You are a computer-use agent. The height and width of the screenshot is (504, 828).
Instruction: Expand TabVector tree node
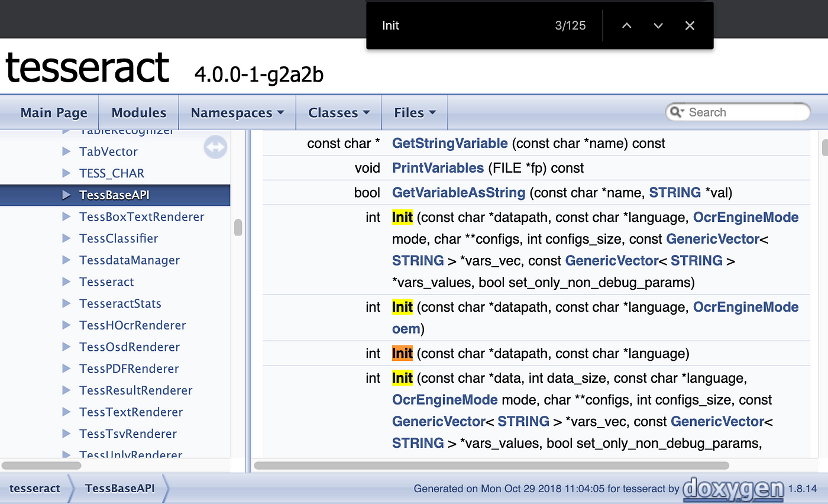coord(66,151)
